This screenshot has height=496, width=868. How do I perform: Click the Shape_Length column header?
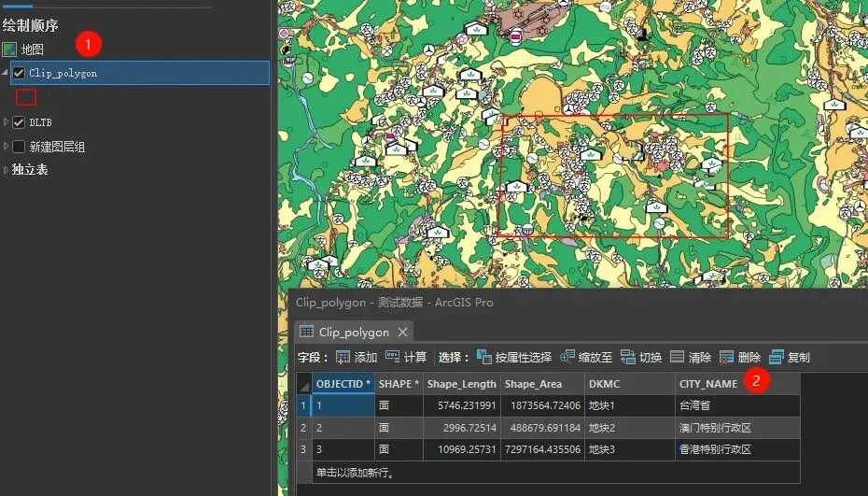(462, 384)
